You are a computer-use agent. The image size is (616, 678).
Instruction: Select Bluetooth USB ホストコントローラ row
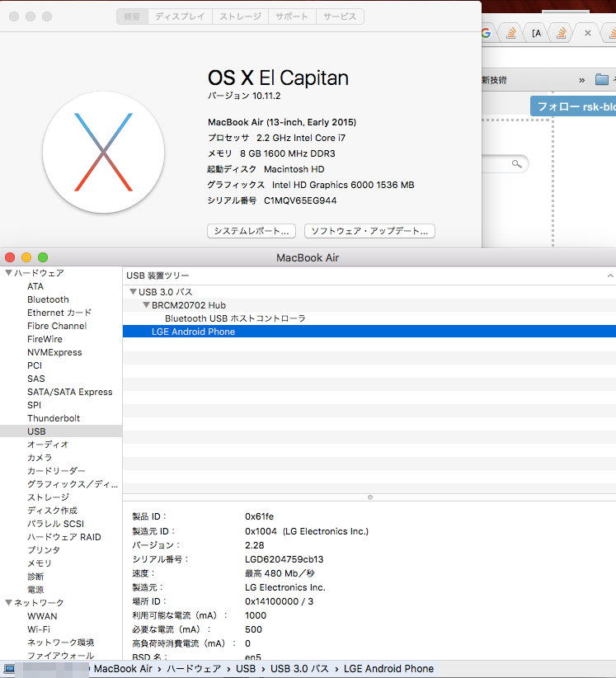click(369, 318)
